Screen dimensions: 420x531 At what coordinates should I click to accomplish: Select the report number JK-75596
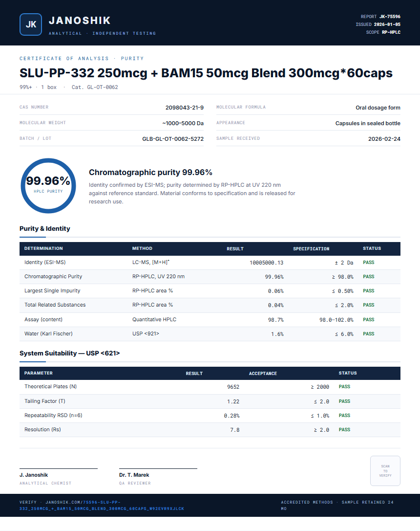[390, 17]
